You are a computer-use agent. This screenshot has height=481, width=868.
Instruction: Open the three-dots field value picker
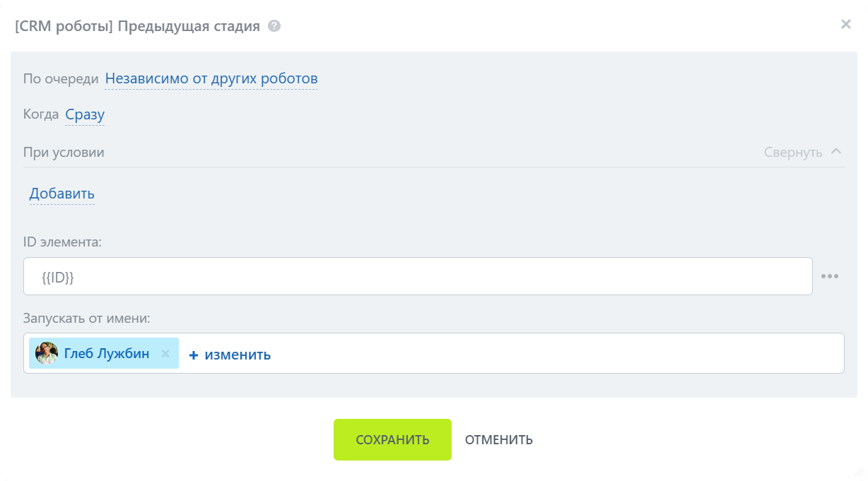(830, 276)
